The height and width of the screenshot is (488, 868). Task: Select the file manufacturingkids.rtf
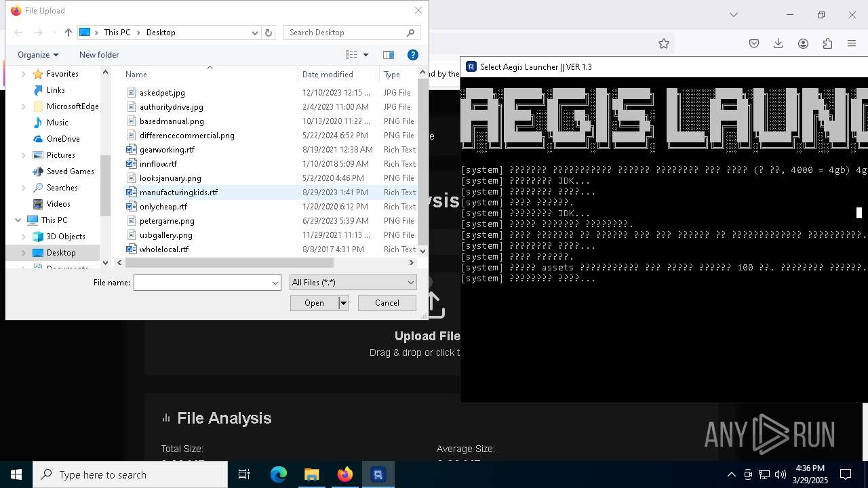[178, 192]
